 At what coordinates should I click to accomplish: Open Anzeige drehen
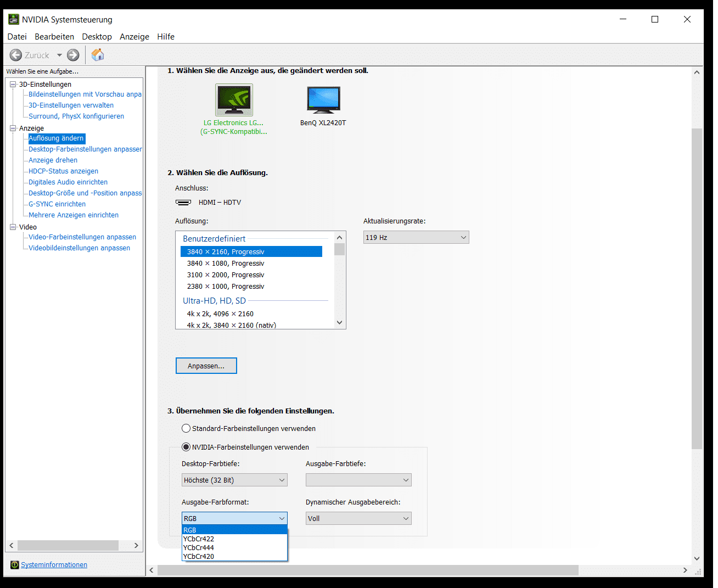tap(53, 160)
